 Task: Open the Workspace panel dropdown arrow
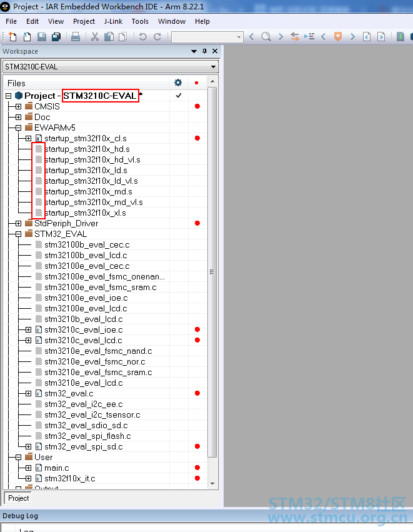coord(194,51)
